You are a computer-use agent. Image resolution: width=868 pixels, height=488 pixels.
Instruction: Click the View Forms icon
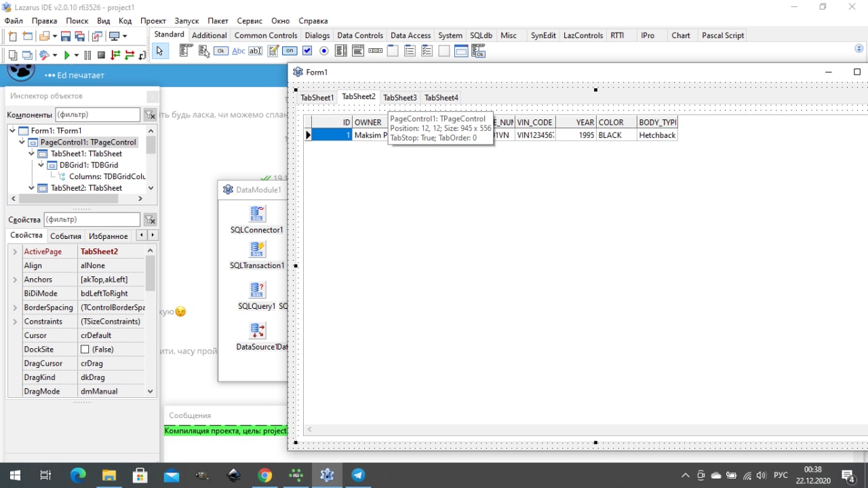tap(27, 55)
